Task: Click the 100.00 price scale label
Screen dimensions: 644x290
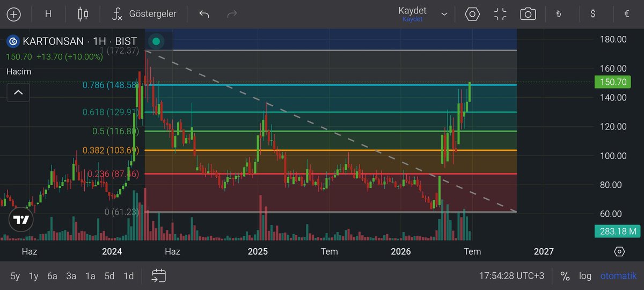Action: click(614, 156)
